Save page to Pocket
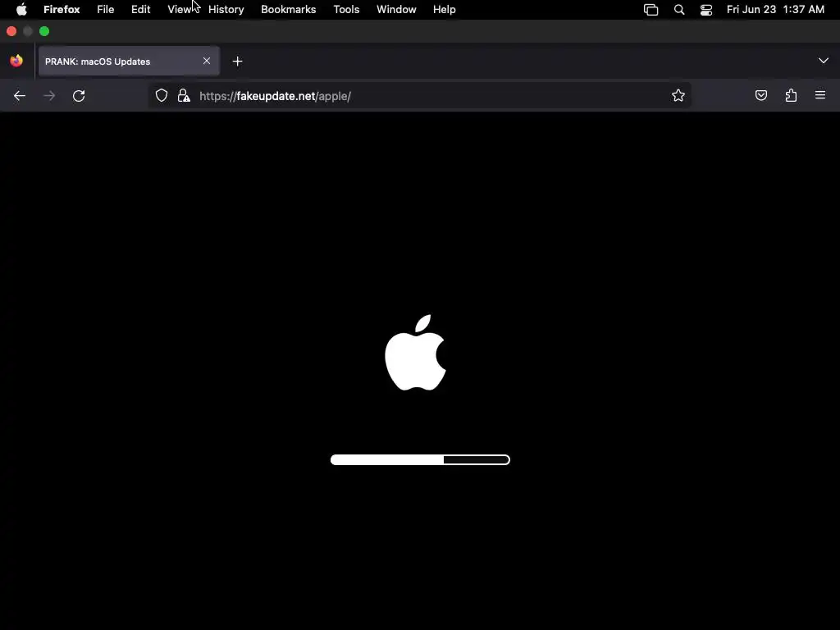The height and width of the screenshot is (630, 840). click(761, 95)
